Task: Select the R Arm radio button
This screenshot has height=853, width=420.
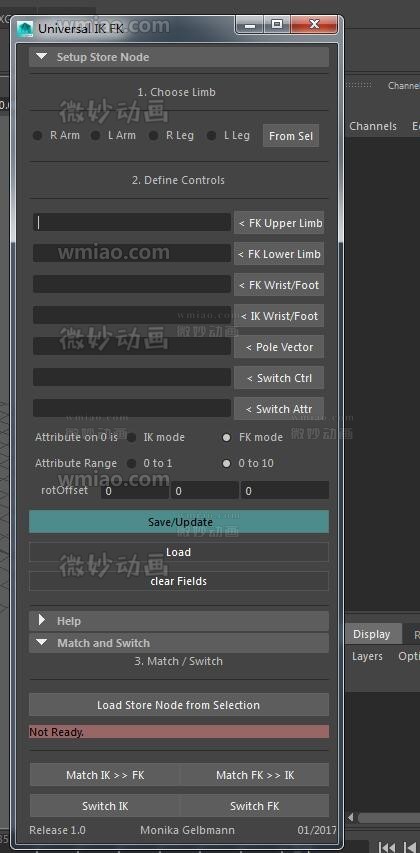Action: coord(38,135)
